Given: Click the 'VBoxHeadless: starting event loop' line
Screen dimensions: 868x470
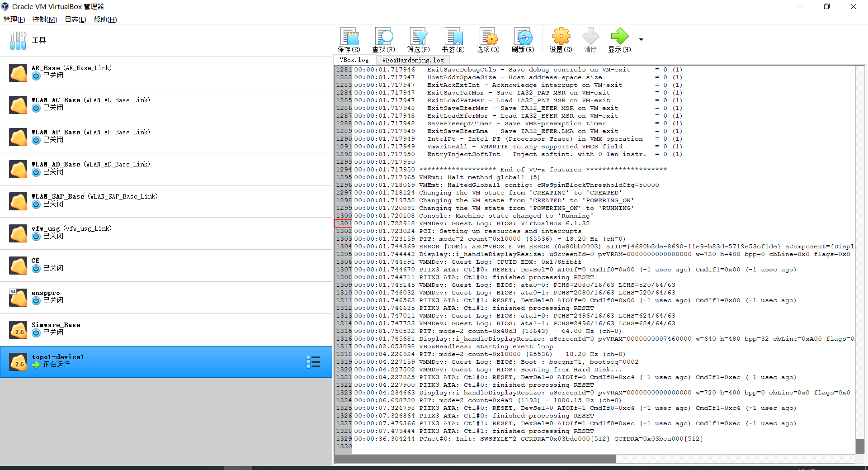Looking at the screenshot, I should pyautogui.click(x=453, y=347).
